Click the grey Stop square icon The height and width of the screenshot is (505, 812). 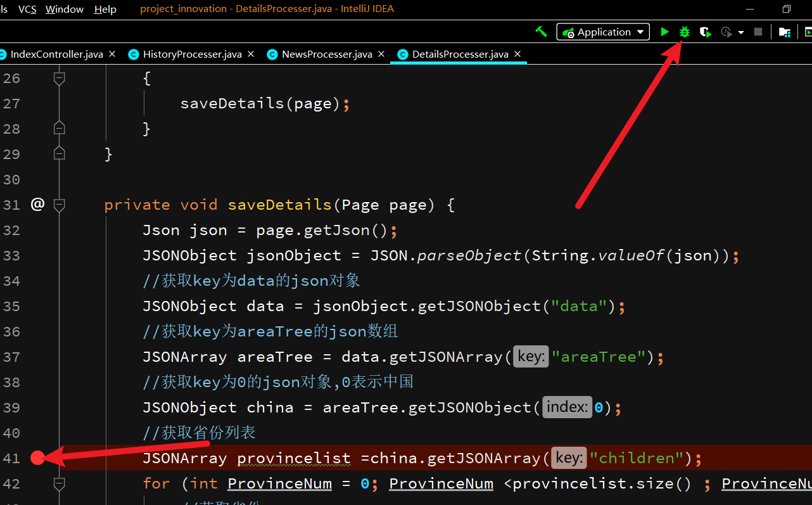758,32
